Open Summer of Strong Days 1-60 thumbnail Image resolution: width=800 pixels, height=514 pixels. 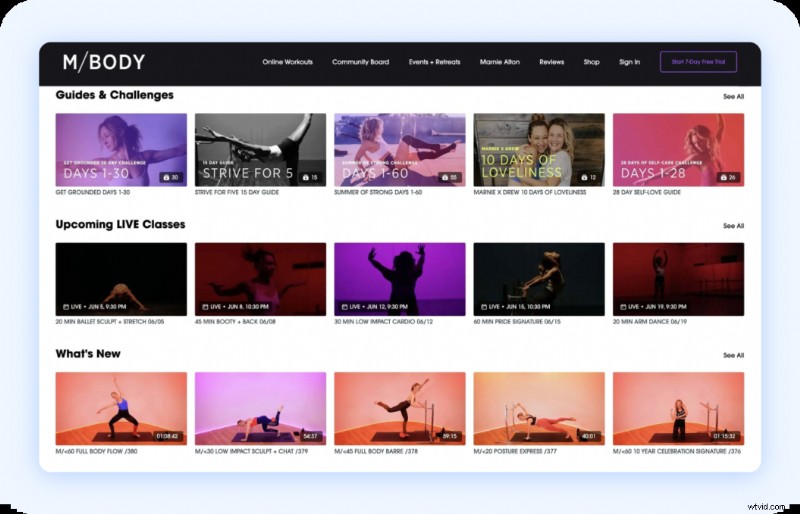tap(399, 150)
